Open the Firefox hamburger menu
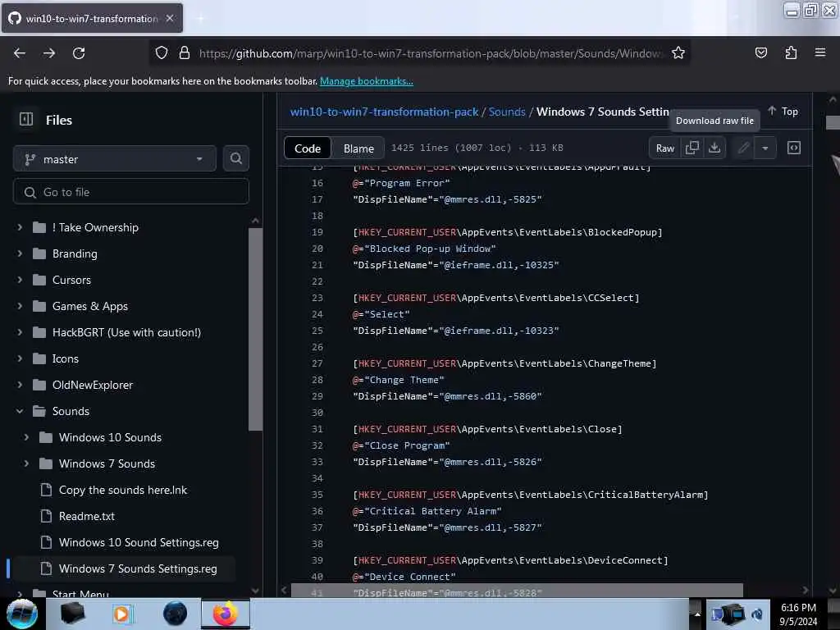The width and height of the screenshot is (840, 630). (x=820, y=53)
